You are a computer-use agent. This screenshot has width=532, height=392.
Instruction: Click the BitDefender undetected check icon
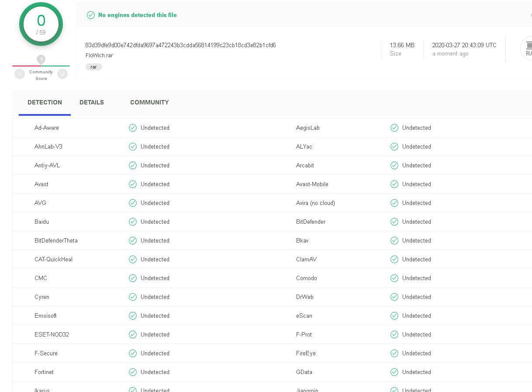(x=394, y=222)
